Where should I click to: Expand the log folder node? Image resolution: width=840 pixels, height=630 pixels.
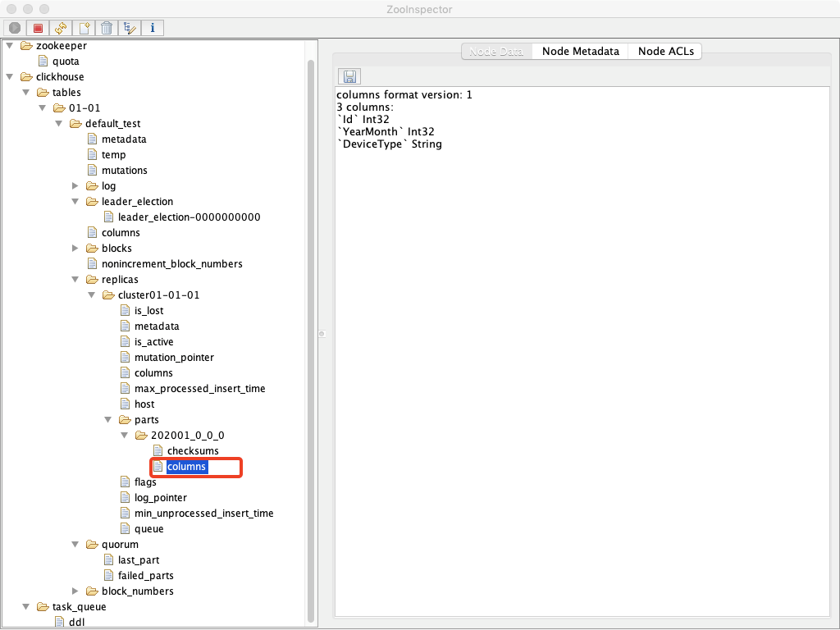75,186
